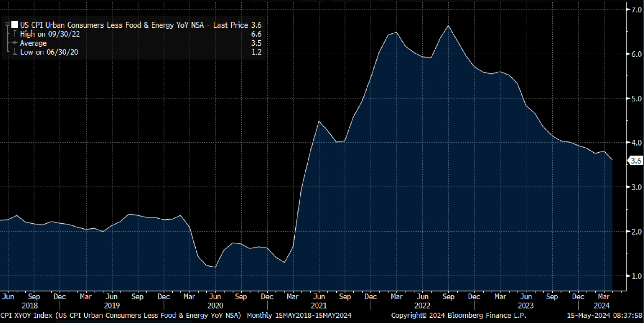644x323 pixels.
Task: Click the 1.0 y-axis tick label
Action: point(636,276)
